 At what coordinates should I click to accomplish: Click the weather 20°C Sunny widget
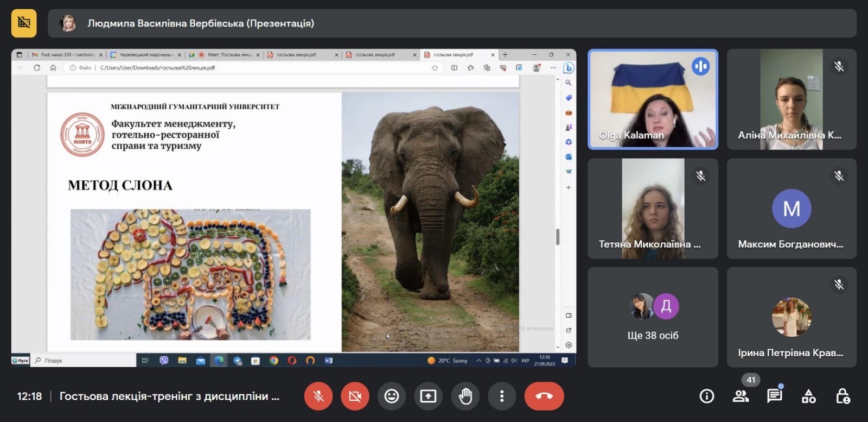[448, 361]
